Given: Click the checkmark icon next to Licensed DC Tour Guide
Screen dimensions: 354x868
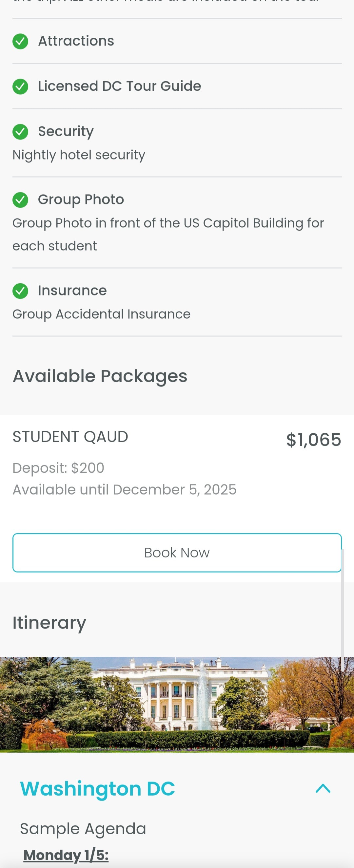Looking at the screenshot, I should [x=20, y=86].
